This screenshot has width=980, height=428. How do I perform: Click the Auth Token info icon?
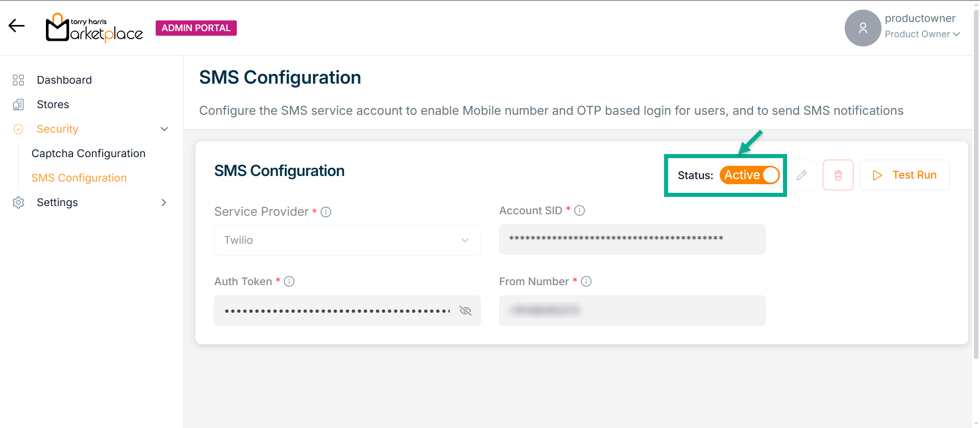pos(289,281)
